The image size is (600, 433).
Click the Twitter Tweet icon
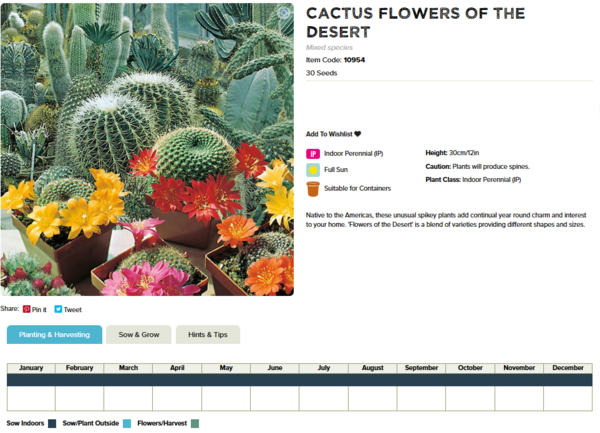coord(58,310)
